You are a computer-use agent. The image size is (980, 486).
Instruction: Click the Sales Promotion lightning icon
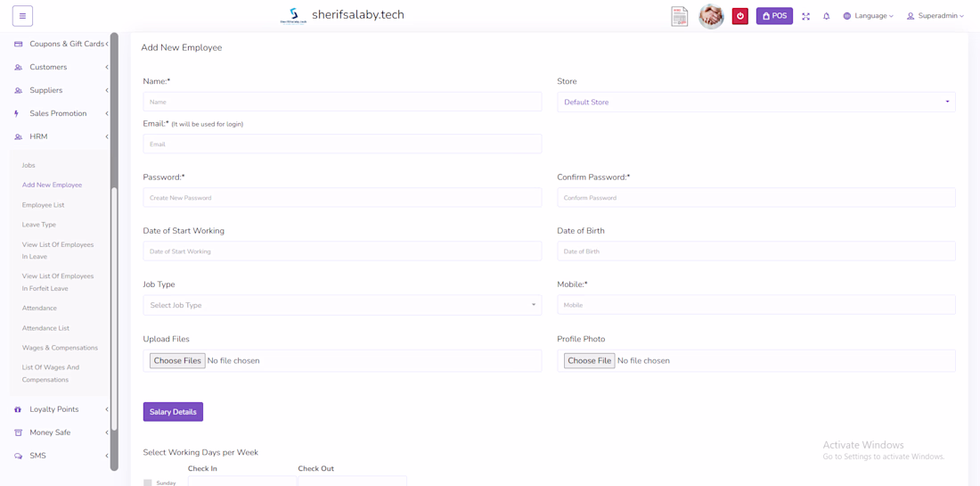(x=17, y=113)
